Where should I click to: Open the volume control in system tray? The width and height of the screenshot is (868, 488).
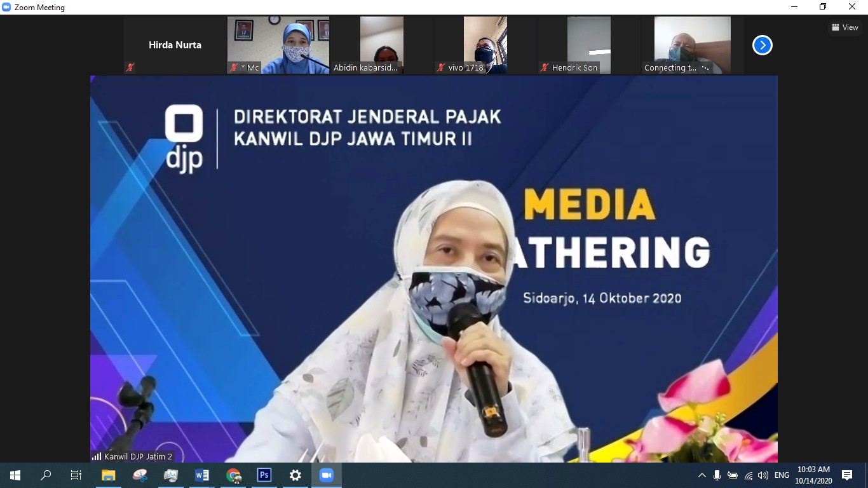763,475
